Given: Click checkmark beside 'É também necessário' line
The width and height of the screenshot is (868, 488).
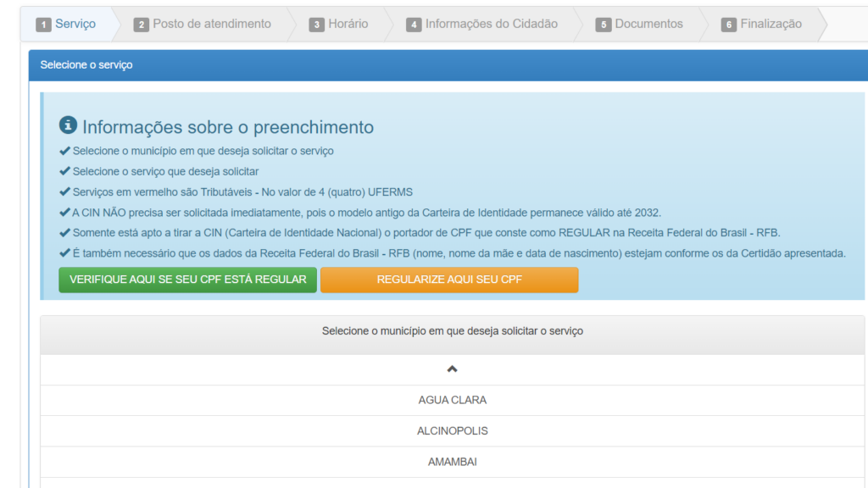Looking at the screenshot, I should coord(64,252).
